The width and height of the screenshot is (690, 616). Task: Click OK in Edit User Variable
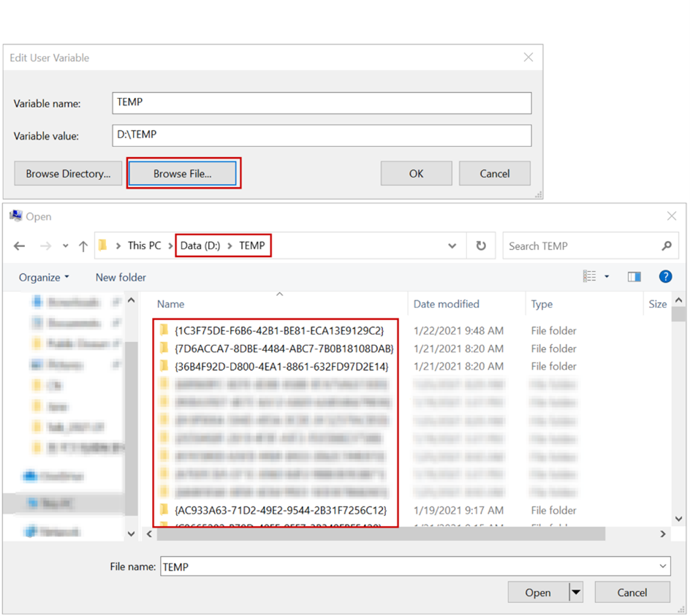(x=416, y=173)
